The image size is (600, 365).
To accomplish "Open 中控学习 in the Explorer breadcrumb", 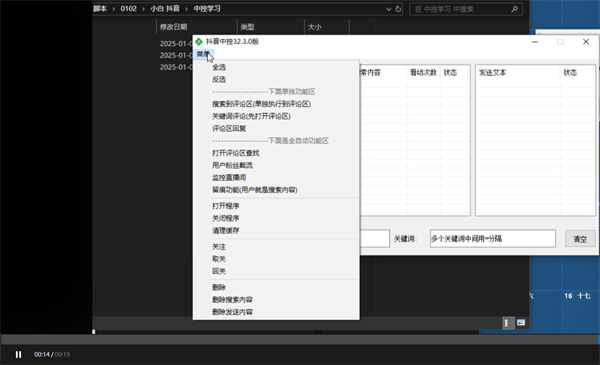I will pos(207,9).
